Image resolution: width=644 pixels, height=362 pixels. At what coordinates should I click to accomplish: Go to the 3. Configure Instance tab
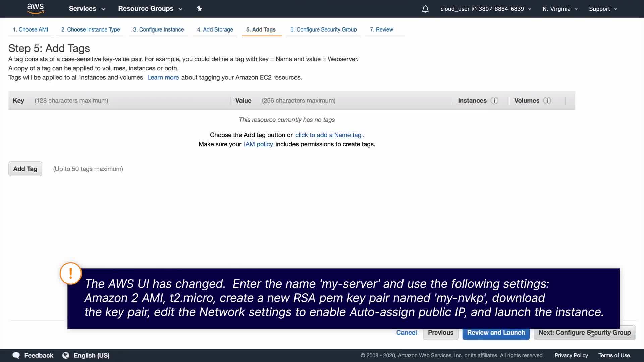158,29
